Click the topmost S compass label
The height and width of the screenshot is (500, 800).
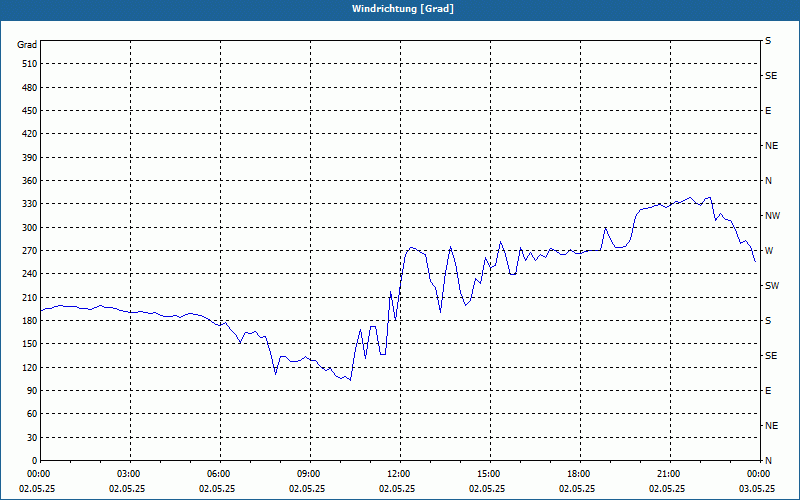(768, 41)
